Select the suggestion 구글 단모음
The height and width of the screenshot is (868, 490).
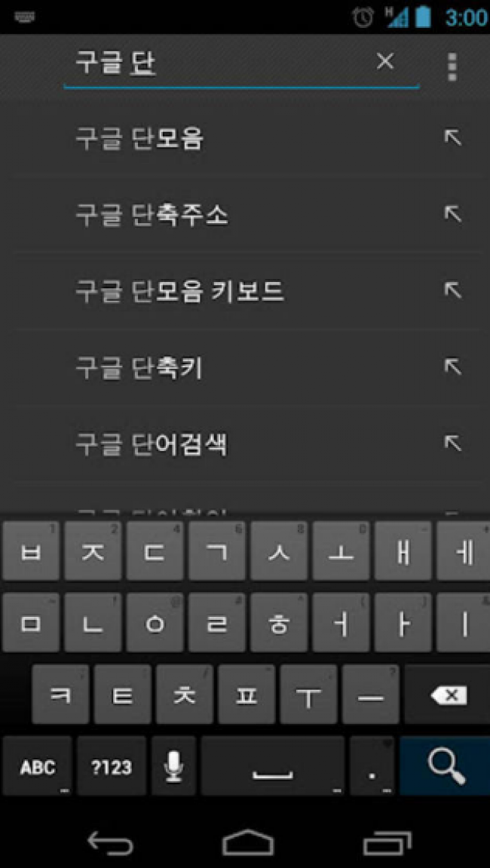pos(139,138)
